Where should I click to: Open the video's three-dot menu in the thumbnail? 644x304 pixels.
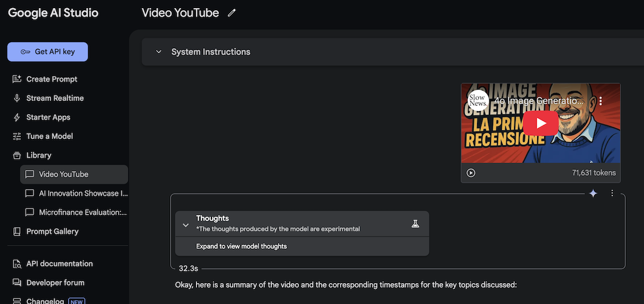tap(601, 101)
